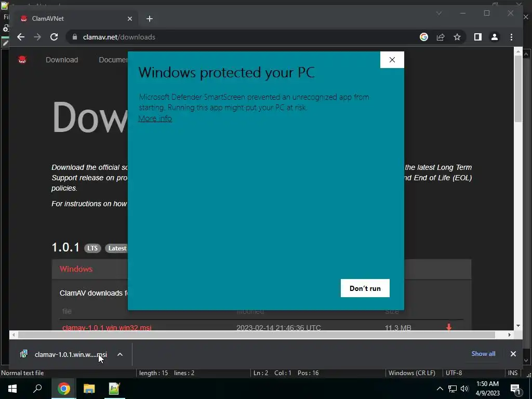The image size is (532, 399).
Task: Click the volume speaker tray icon
Action: (x=464, y=389)
